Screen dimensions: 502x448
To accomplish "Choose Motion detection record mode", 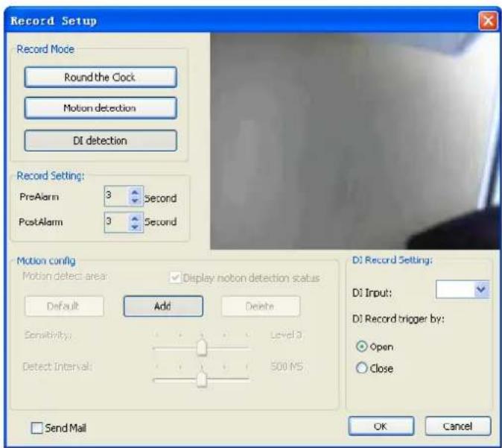I will point(101,108).
